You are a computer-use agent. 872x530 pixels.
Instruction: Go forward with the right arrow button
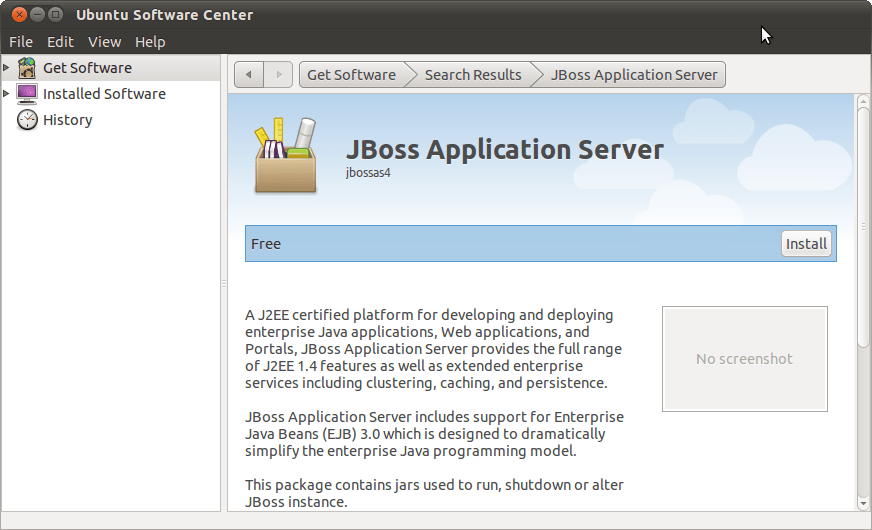(x=279, y=75)
